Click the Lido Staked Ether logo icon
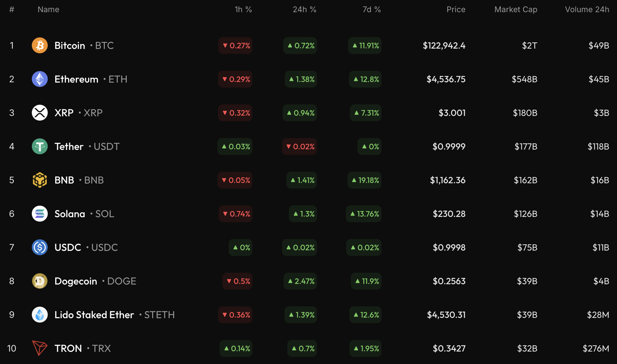This screenshot has height=364, width=617. (40, 315)
